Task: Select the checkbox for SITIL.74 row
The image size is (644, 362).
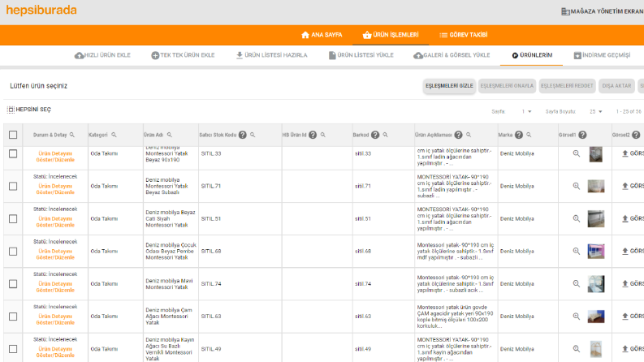Action: pos(13,284)
